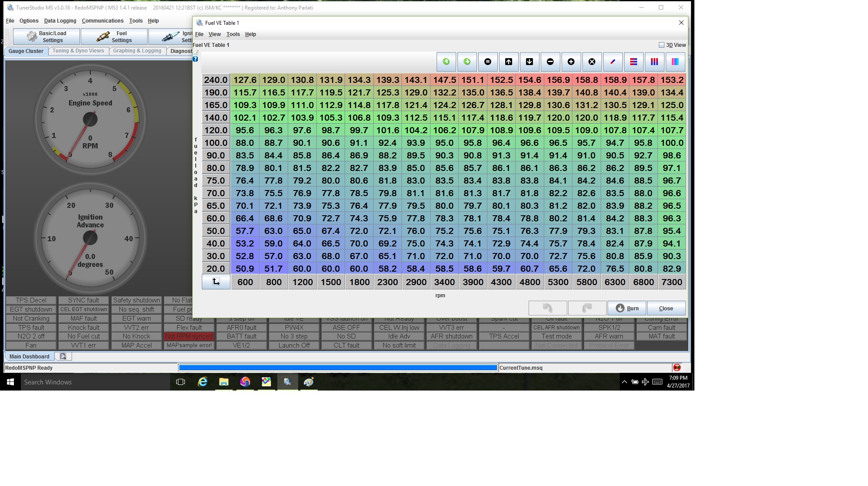Click the subtract (minus) cell value icon
The image size is (868, 486).
[x=550, y=62]
